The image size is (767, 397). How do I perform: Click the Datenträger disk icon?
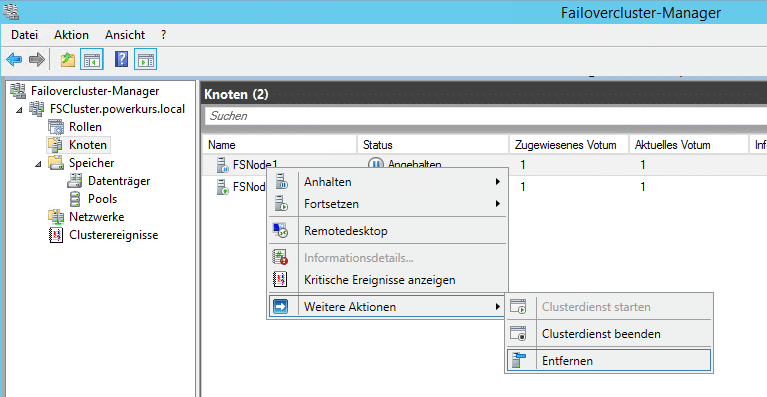74,181
